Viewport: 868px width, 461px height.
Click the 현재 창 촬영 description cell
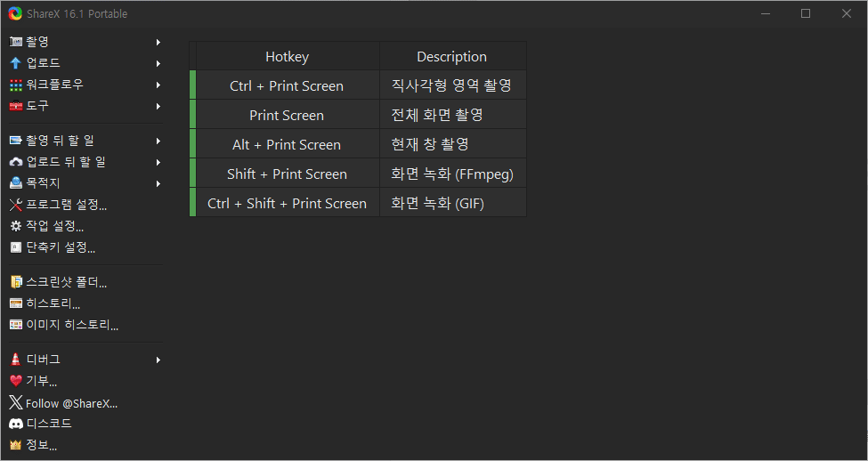[453, 144]
